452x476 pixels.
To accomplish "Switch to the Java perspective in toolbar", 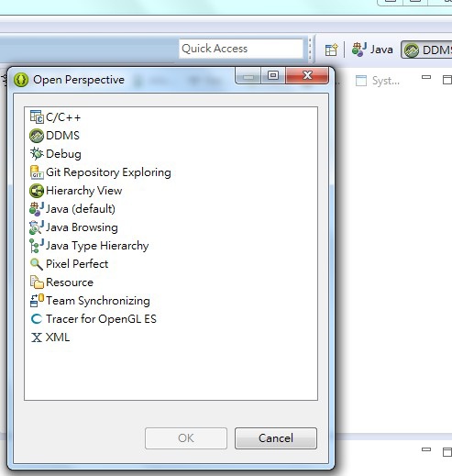I will [372, 50].
